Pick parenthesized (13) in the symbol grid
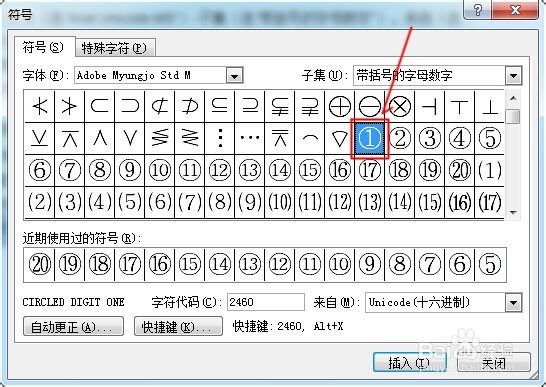 369,202
